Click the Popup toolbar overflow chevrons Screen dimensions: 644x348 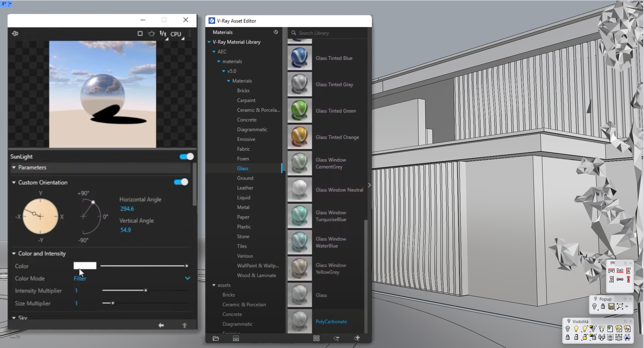tap(627, 306)
